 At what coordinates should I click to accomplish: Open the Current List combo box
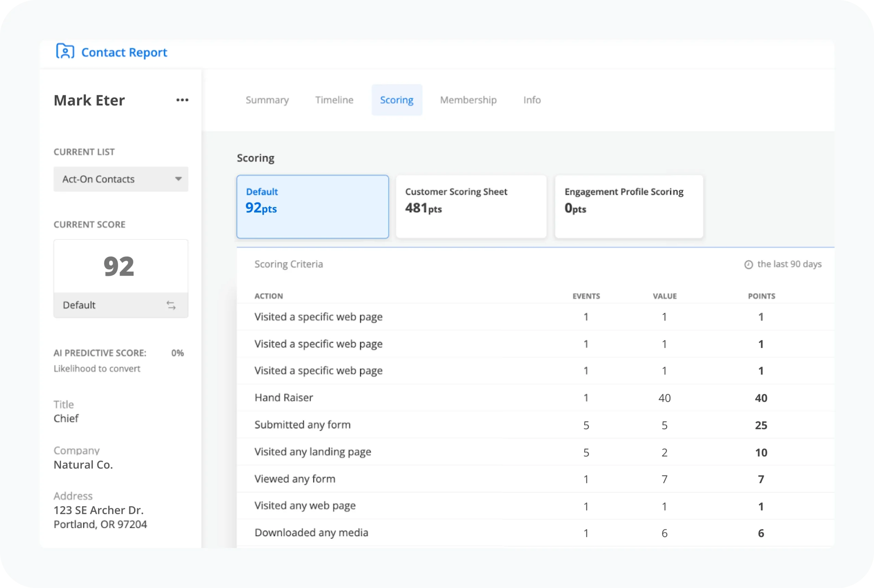(113, 179)
